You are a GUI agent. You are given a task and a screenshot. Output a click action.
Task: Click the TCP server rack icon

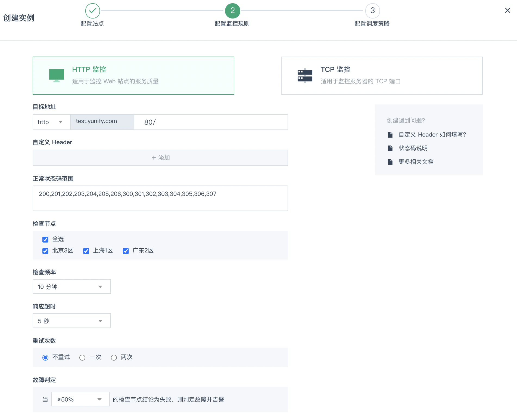[x=305, y=75]
